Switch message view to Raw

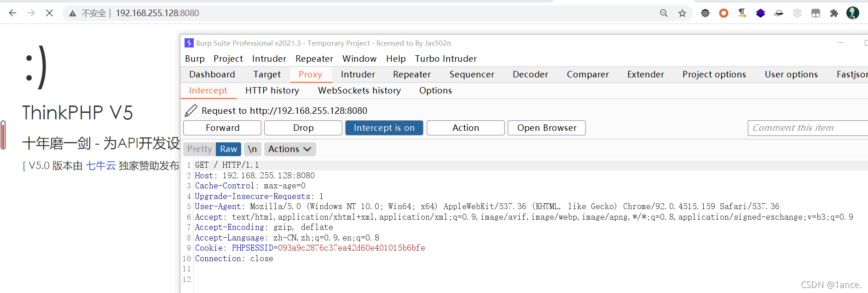(x=228, y=149)
